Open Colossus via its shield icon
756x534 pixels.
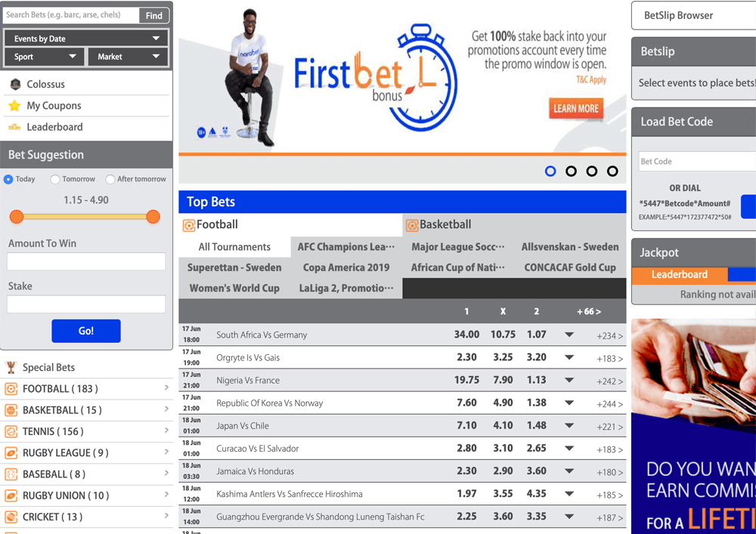(x=15, y=85)
